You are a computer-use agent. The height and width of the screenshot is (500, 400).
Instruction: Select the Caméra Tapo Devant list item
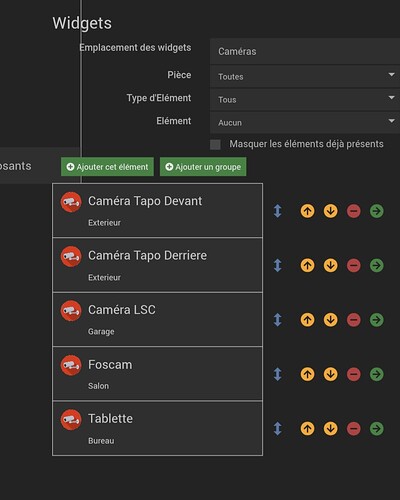(x=157, y=211)
